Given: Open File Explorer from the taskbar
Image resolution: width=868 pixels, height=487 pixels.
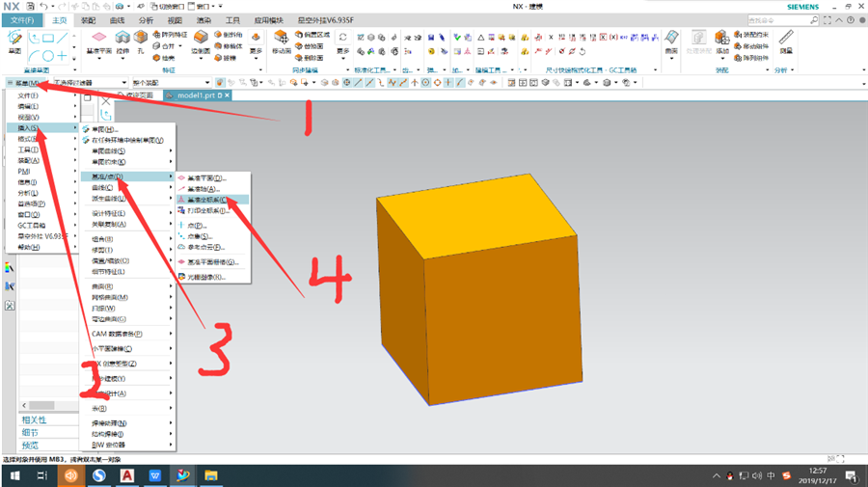Looking at the screenshot, I should pos(211,475).
